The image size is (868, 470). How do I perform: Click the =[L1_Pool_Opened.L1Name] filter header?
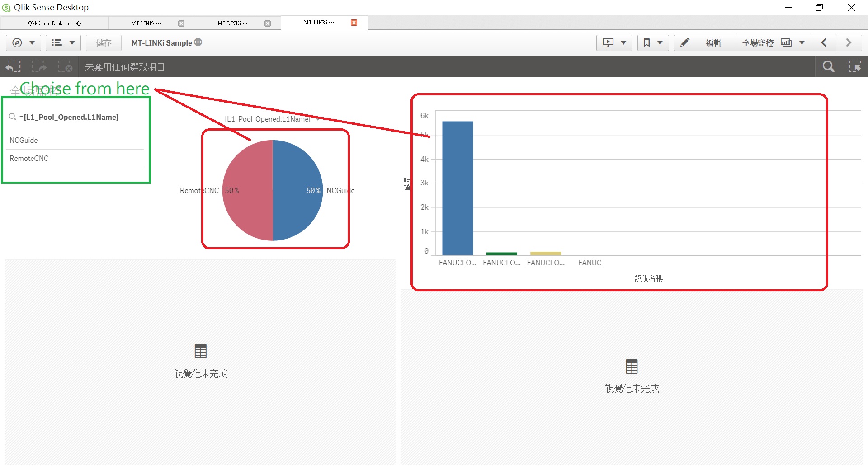[69, 117]
